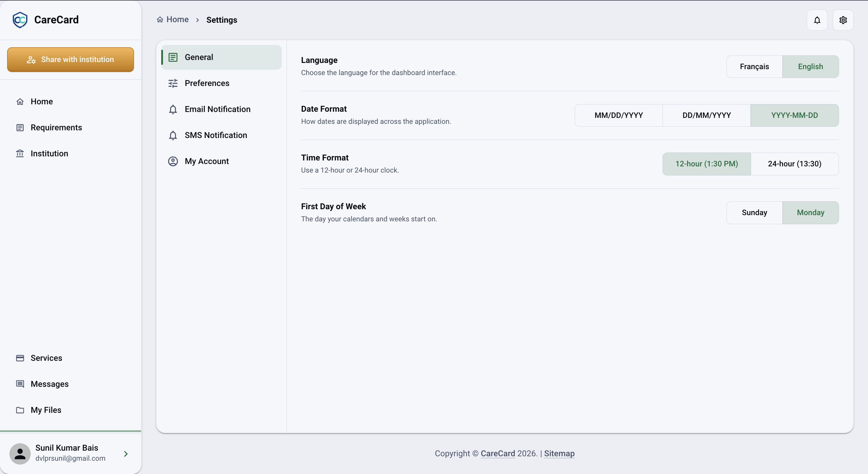868x474 pixels.
Task: Click the CareCard shield logo
Action: pos(20,20)
